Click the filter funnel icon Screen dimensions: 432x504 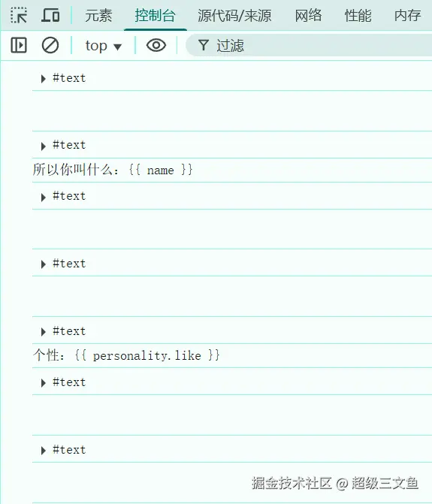coord(204,45)
